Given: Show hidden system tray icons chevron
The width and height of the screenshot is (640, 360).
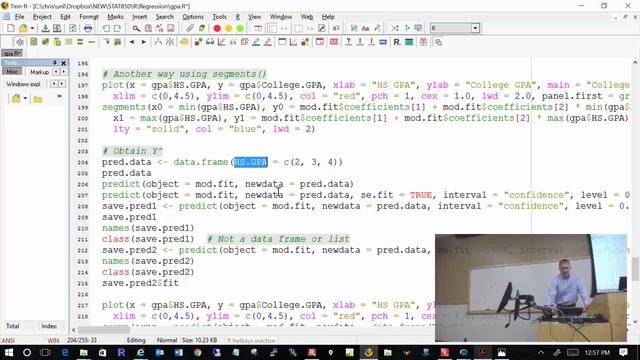Looking at the screenshot, I should (x=540, y=353).
